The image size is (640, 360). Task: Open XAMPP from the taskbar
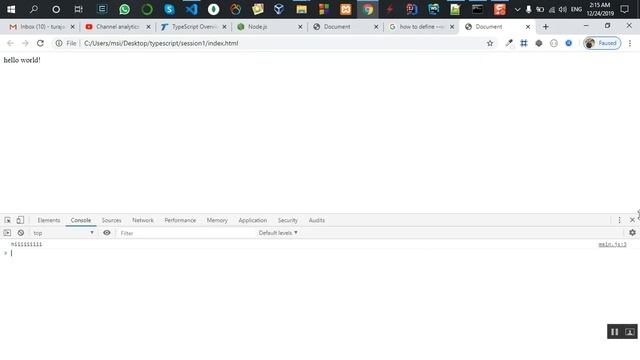click(x=346, y=9)
